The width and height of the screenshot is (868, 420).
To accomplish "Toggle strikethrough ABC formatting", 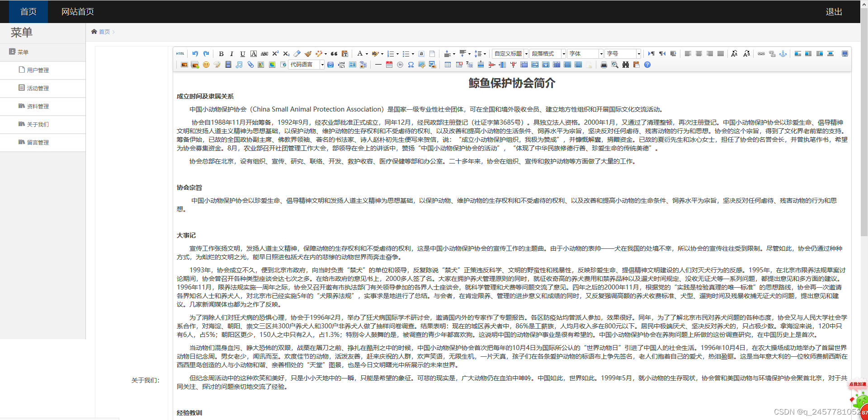I will [264, 54].
